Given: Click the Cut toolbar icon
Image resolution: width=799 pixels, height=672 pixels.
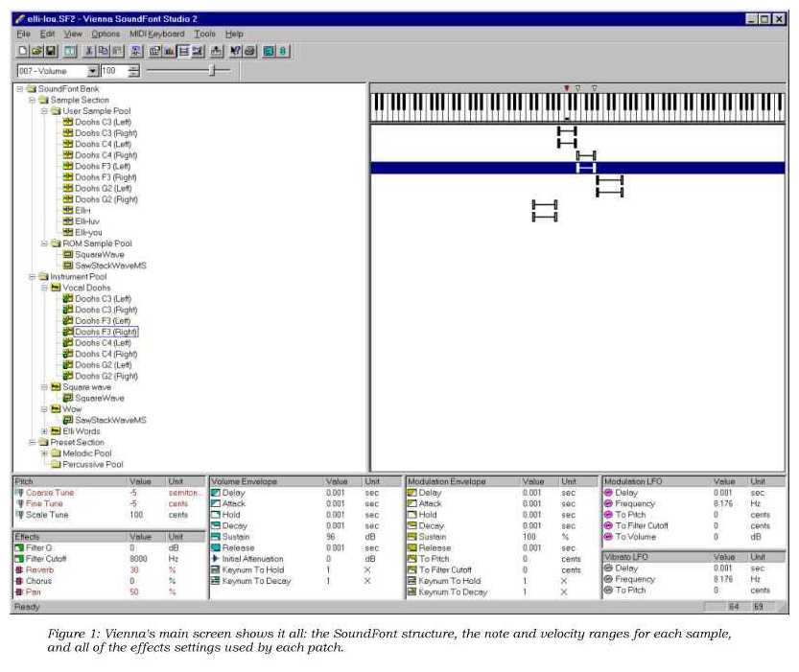Looking at the screenshot, I should point(89,50).
